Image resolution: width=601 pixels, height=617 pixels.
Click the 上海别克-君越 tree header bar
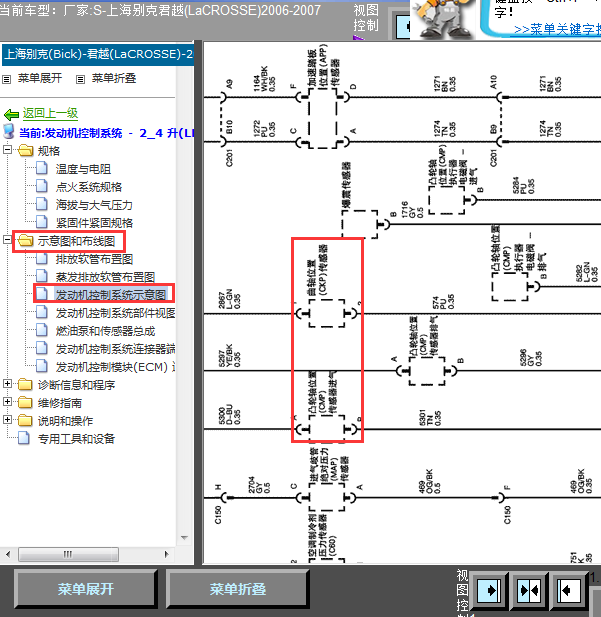98,54
